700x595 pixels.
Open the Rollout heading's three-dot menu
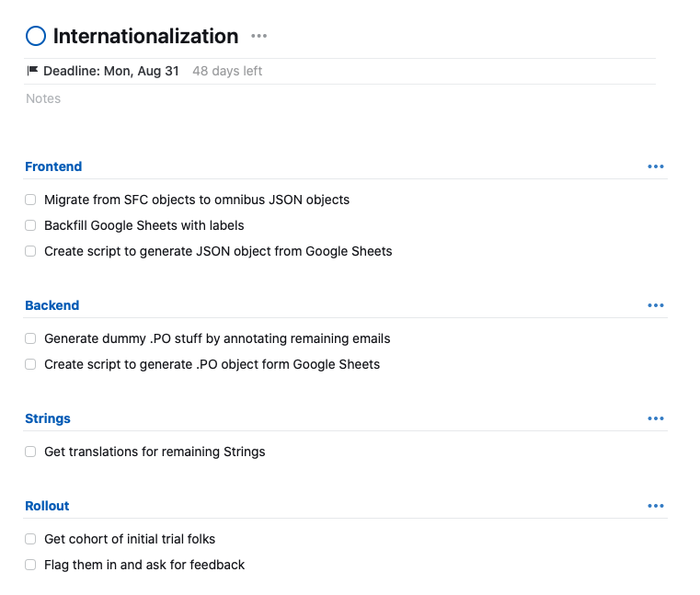pyautogui.click(x=655, y=506)
